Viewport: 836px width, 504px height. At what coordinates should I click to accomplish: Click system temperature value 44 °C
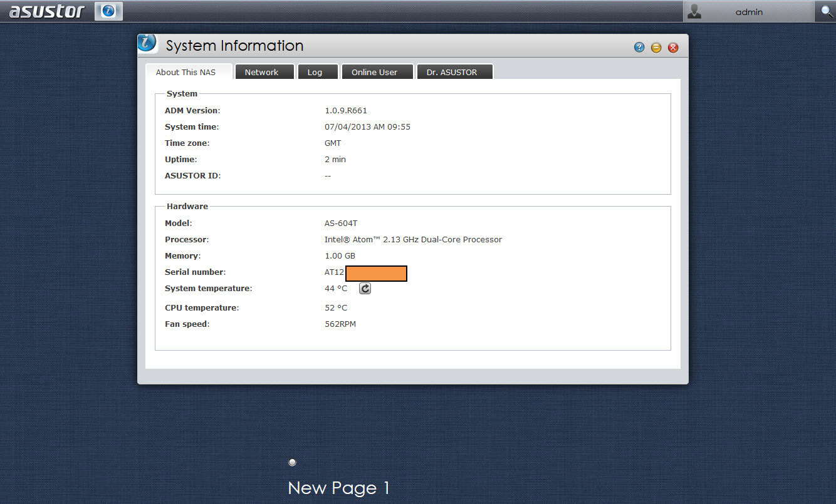(x=336, y=288)
